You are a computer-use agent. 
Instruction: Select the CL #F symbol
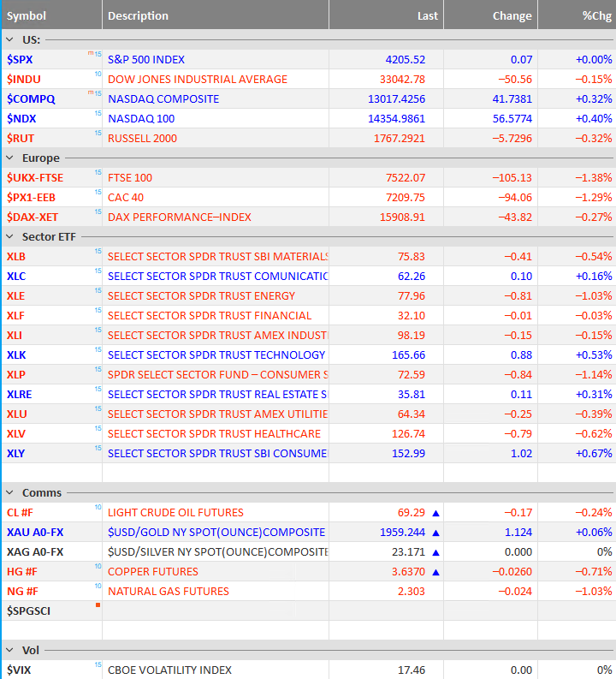[x=20, y=513]
